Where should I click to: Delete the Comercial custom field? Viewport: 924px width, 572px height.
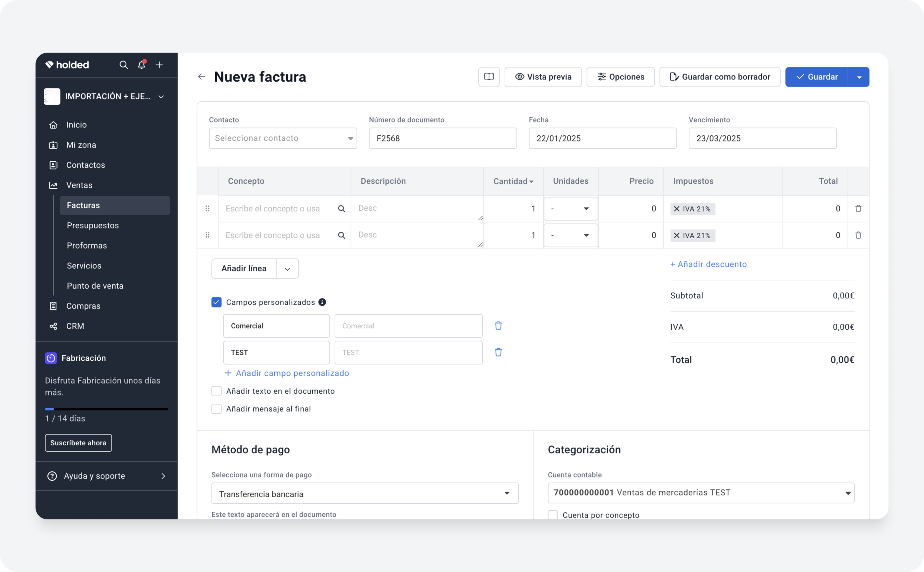click(x=498, y=326)
